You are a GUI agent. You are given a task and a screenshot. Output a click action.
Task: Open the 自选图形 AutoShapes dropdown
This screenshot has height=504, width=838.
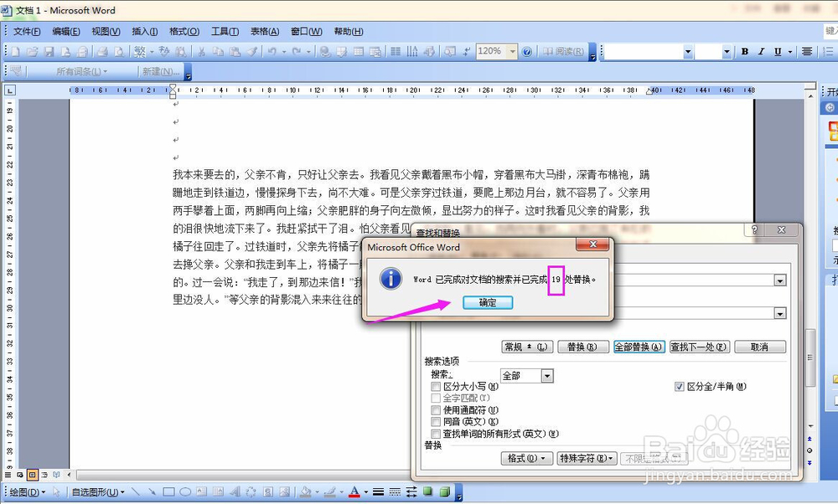[98, 491]
